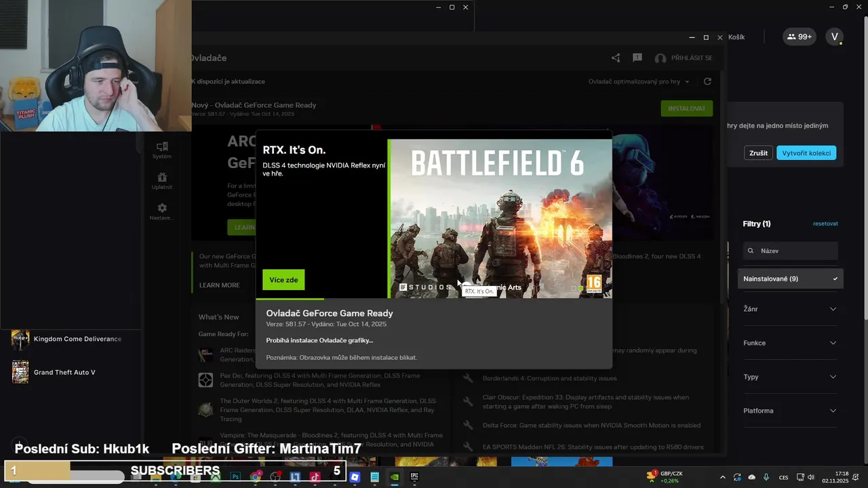Click the blue notepad icon in taskbar

tap(374, 477)
